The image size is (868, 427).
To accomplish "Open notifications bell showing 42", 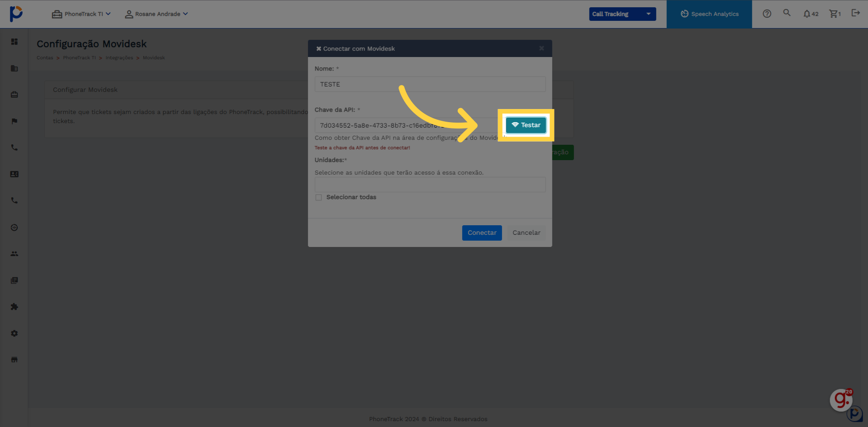I will (x=811, y=14).
